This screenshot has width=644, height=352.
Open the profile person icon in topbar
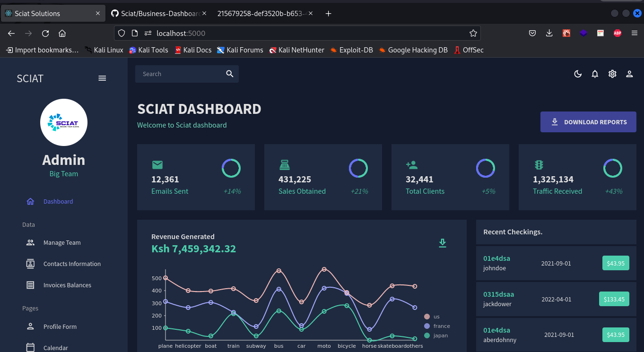629,74
